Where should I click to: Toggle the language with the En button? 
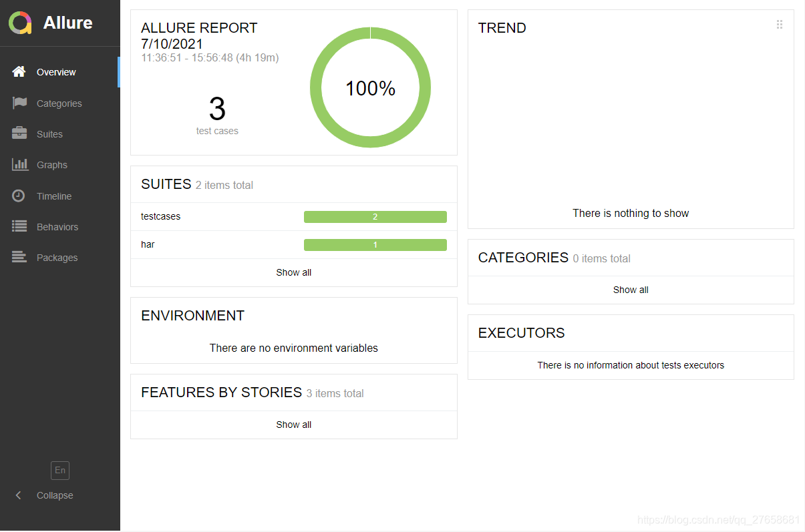pos(59,471)
